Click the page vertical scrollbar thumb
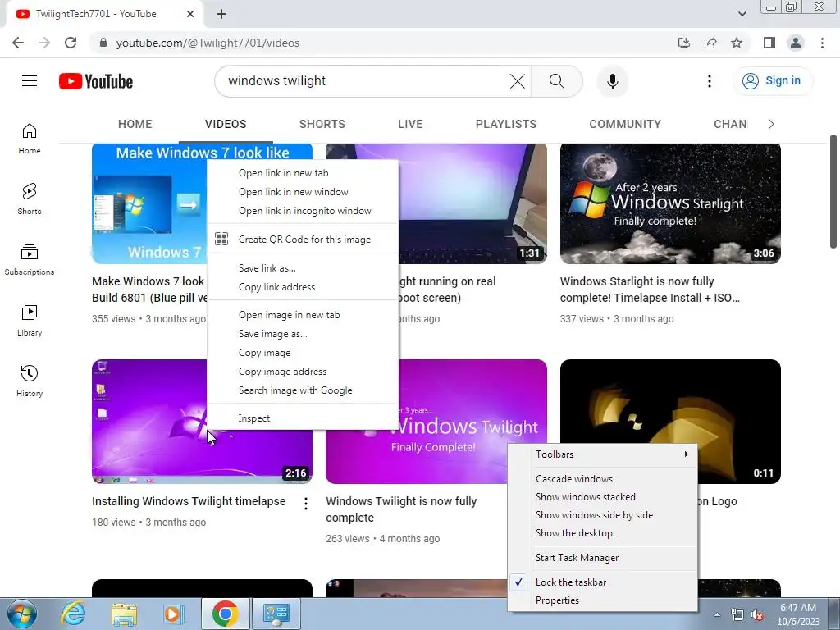Viewport: 840px width, 630px height. tap(833, 191)
